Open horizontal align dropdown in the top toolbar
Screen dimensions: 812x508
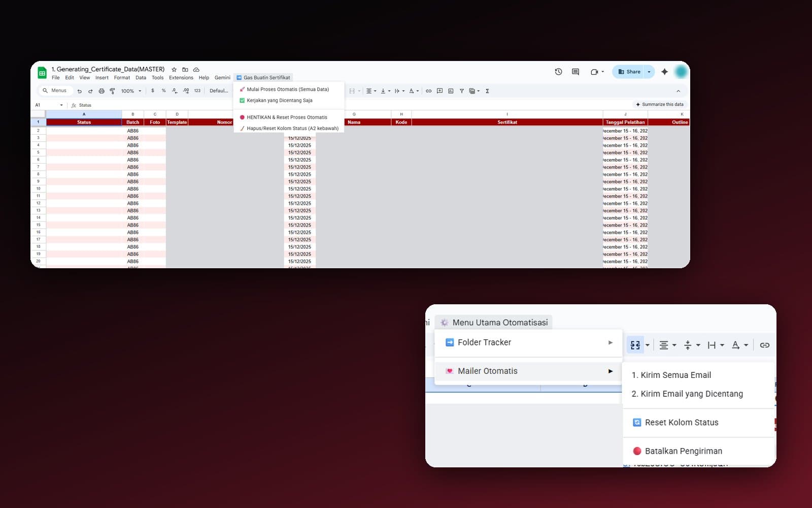(371, 91)
